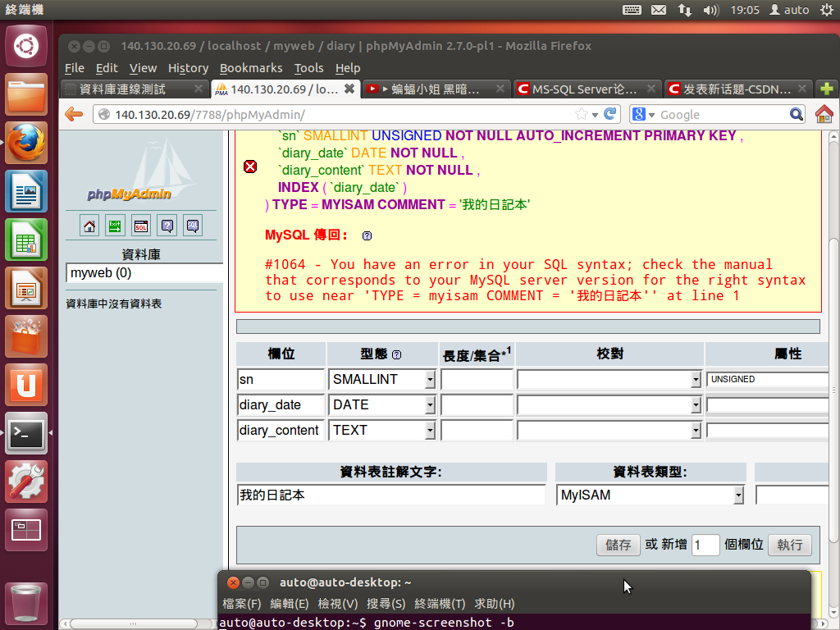This screenshot has height=630, width=840.
Task: Open the MyISAM table type dropdown
Action: [x=738, y=495]
